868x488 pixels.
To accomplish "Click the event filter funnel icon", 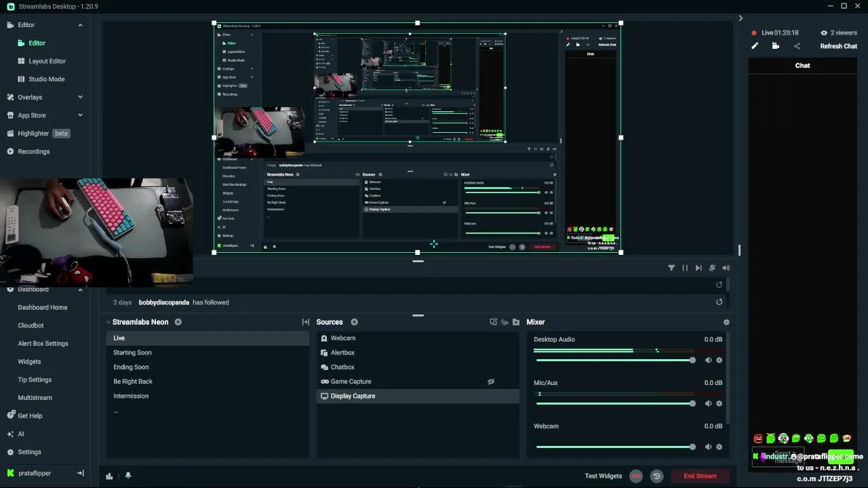I will coord(671,268).
